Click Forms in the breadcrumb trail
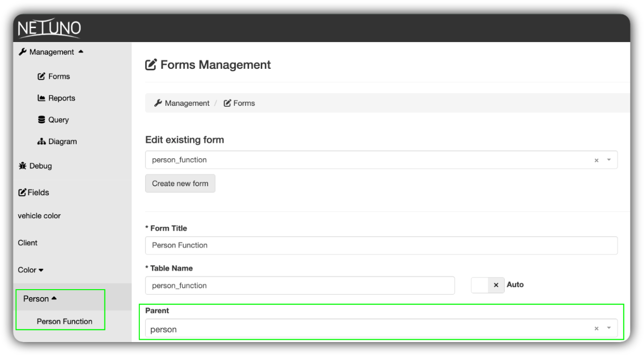 click(x=243, y=103)
